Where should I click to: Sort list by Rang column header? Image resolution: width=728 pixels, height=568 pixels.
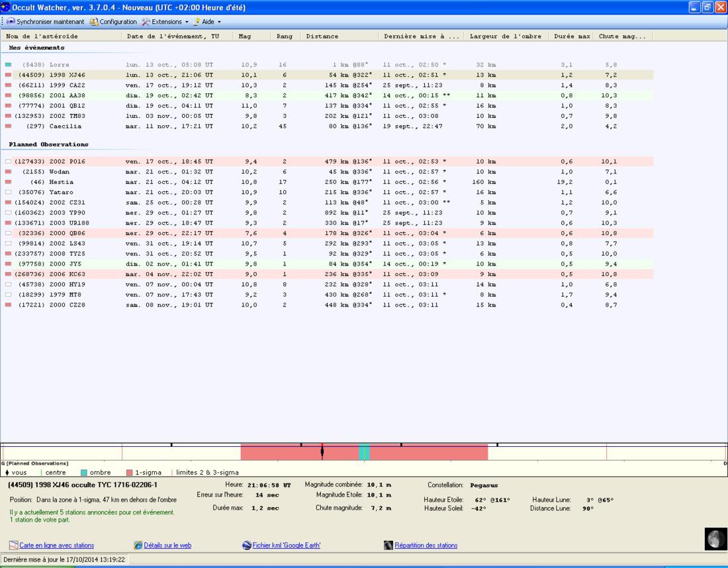point(285,36)
